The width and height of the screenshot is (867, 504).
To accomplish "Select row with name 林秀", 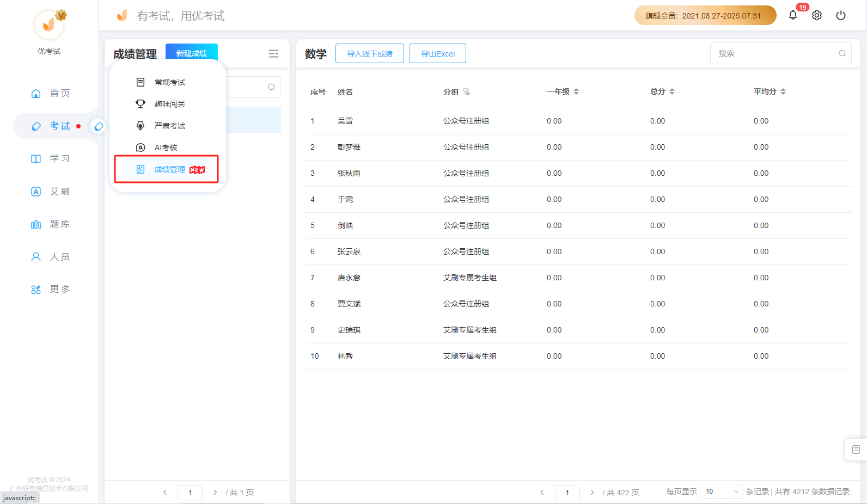I will pyautogui.click(x=578, y=356).
